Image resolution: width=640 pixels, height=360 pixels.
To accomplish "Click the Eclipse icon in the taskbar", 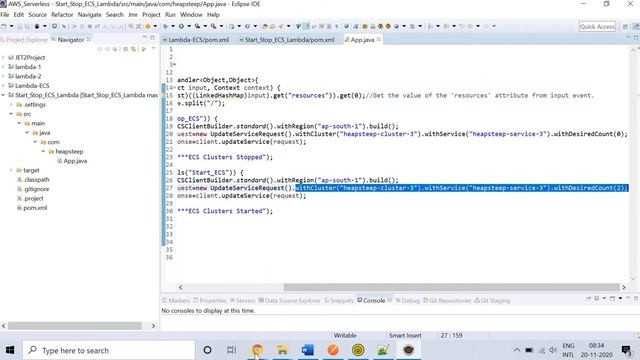I will coord(408,350).
